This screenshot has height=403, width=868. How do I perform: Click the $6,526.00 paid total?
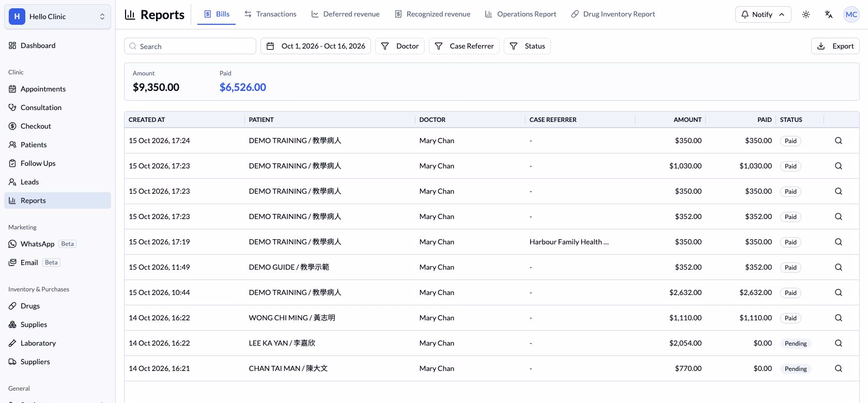[x=243, y=87]
